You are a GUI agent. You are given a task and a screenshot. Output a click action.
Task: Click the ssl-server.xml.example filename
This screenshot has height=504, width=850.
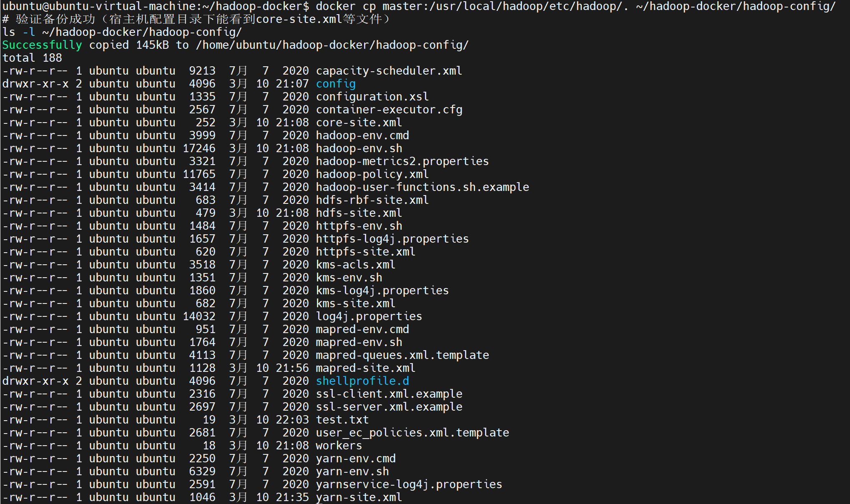[389, 407]
